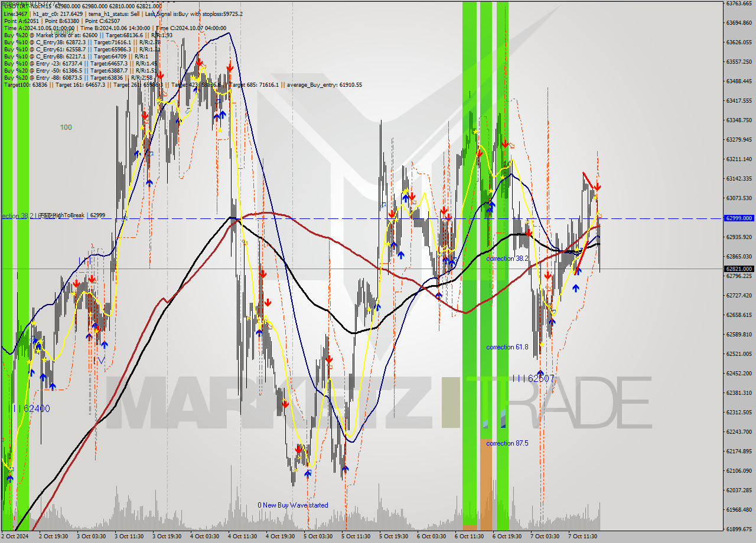Image resolution: width=756 pixels, height=543 pixels.
Task: Click the orange block under the green band
Action: click(x=485, y=484)
